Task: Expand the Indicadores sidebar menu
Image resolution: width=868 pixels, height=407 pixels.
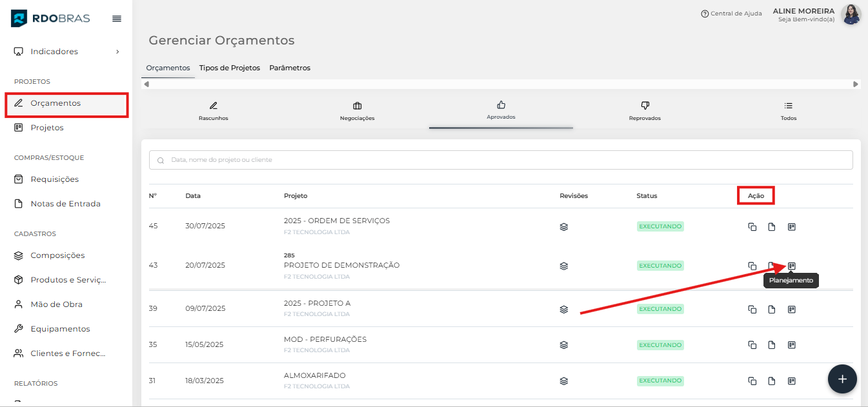Action: 67,52
